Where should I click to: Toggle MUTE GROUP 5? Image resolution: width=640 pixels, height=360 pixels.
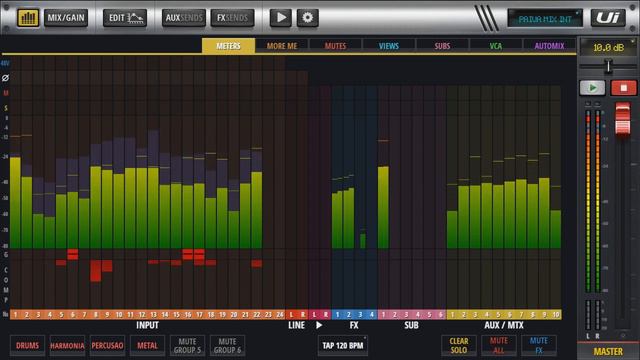[187, 345]
